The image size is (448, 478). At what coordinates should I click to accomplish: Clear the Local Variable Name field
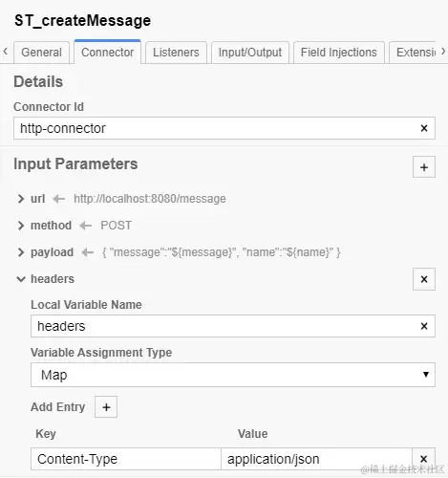tap(424, 326)
